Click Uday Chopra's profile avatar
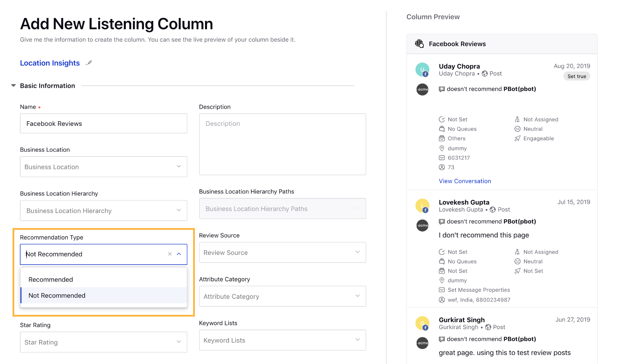 [x=422, y=70]
